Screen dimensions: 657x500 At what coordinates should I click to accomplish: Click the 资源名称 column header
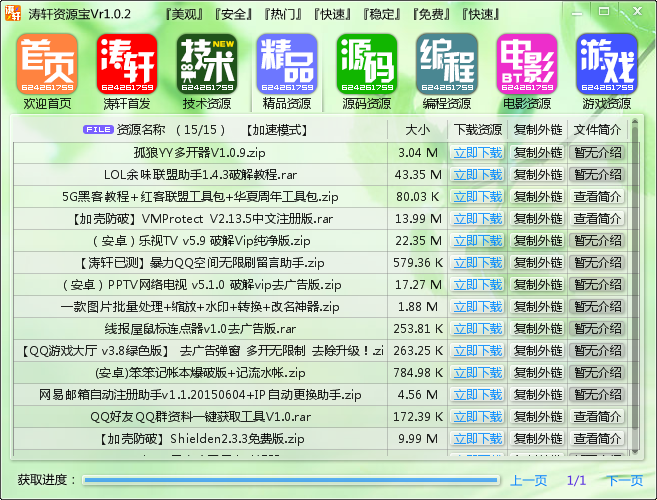click(x=141, y=130)
